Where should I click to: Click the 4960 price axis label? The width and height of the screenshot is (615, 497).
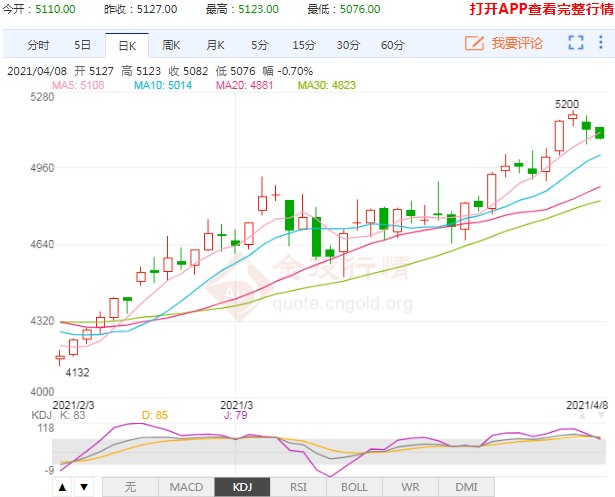[x=42, y=168]
